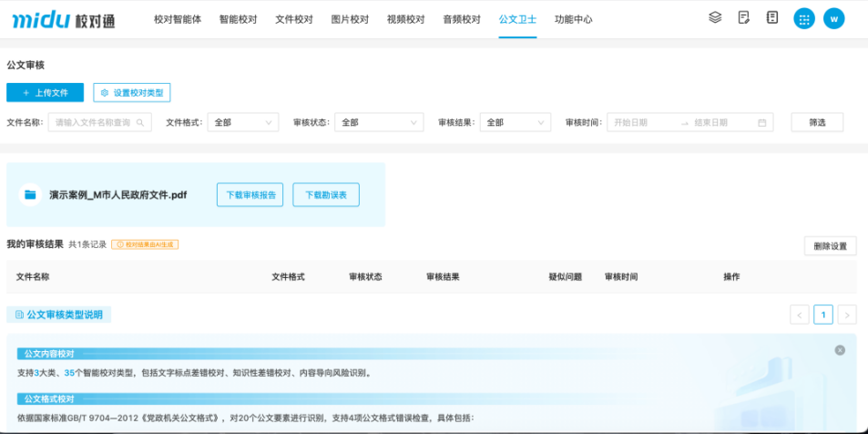
Task: Click the 开始日期 date input
Action: pos(642,122)
